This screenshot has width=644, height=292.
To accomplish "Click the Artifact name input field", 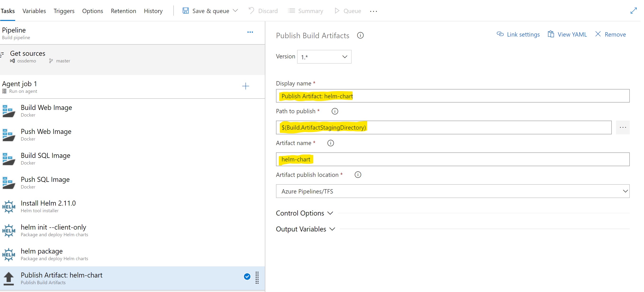I will [452, 159].
